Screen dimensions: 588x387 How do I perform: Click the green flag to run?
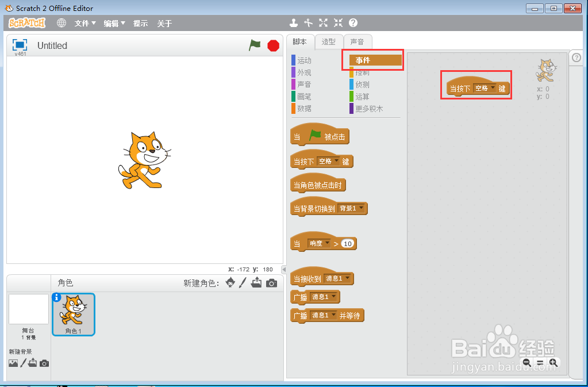(255, 45)
